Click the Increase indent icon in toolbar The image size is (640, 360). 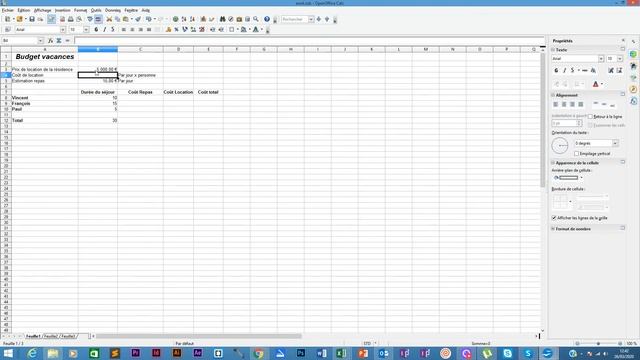point(221,29)
